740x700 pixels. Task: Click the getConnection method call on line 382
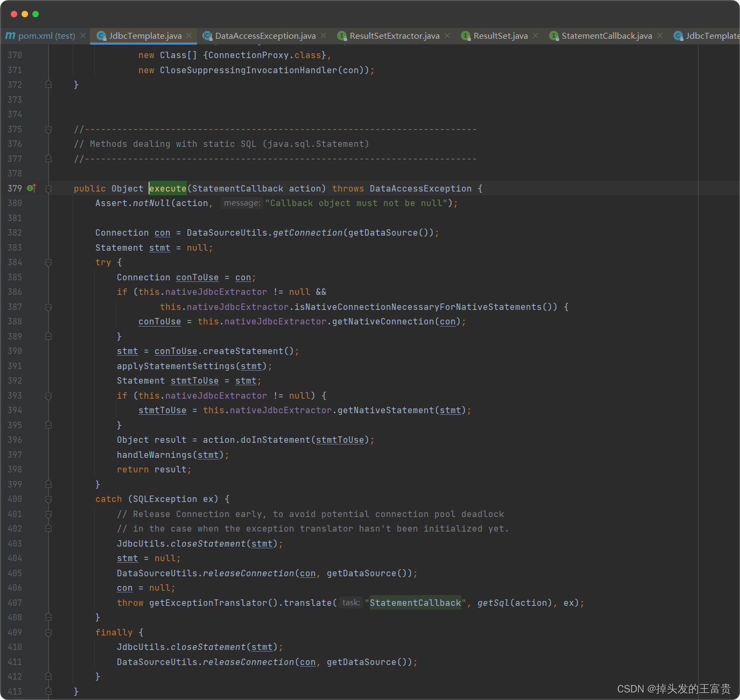pyautogui.click(x=308, y=232)
